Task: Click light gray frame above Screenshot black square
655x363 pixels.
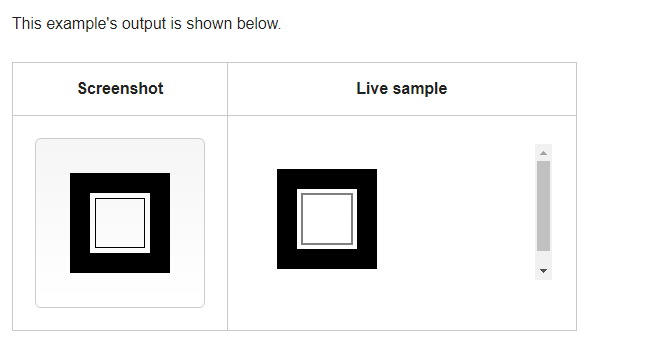Action: pos(120,156)
